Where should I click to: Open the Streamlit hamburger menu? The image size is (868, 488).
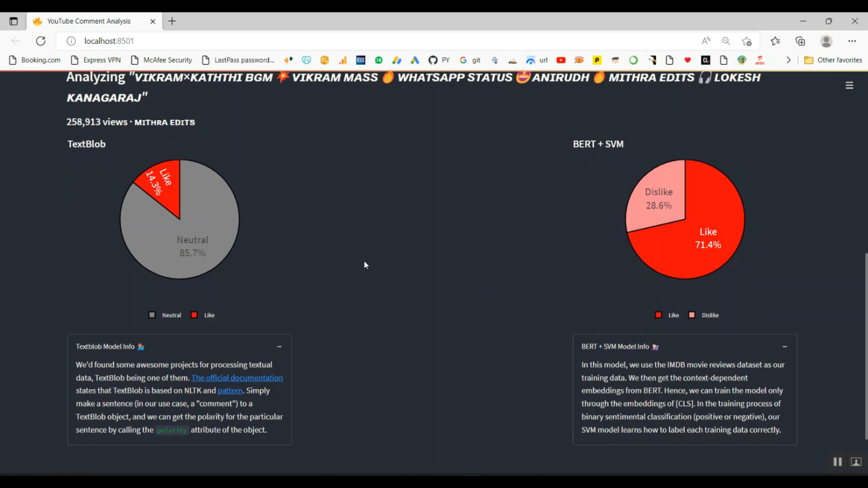849,86
